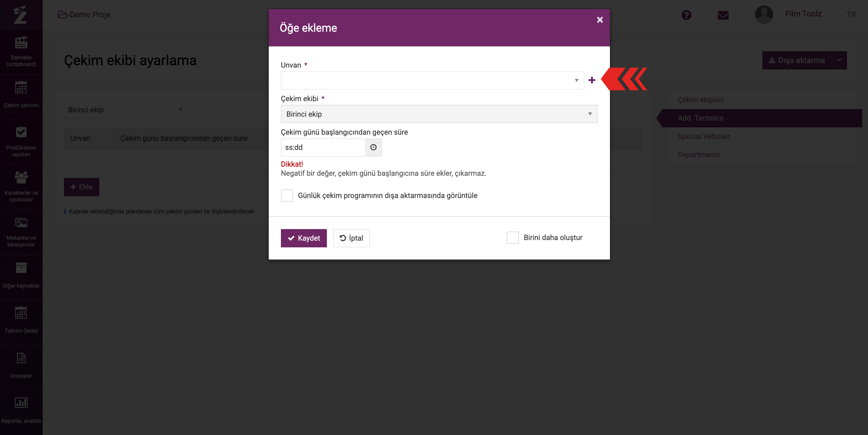Open Dosyalar in sidebar
868x435 pixels.
tap(21, 368)
